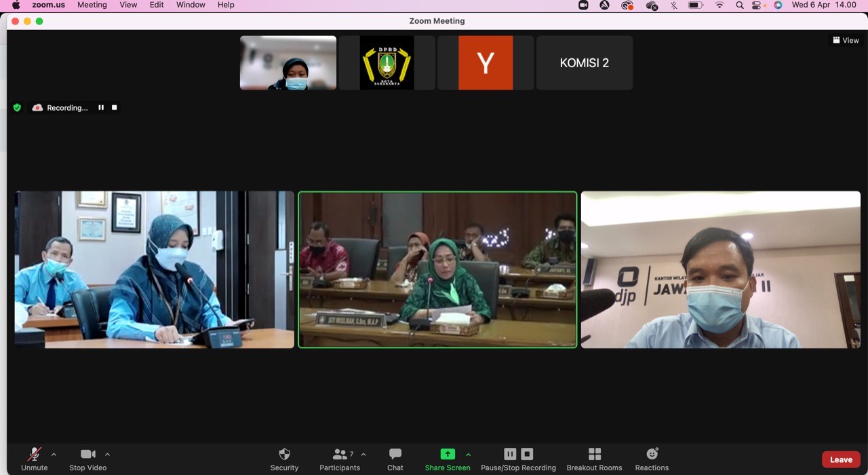The image size is (868, 475).
Task: Unmute the microphone
Action: pos(34,455)
